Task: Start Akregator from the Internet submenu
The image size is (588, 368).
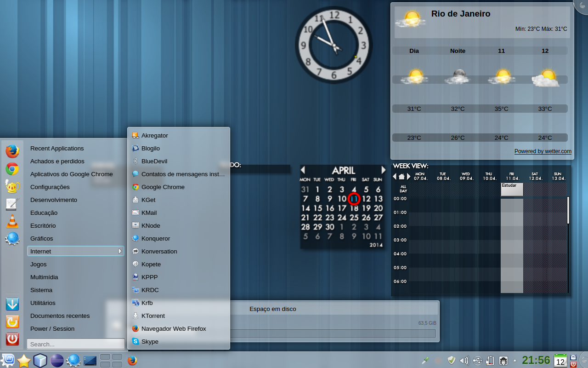Action: tap(179, 135)
